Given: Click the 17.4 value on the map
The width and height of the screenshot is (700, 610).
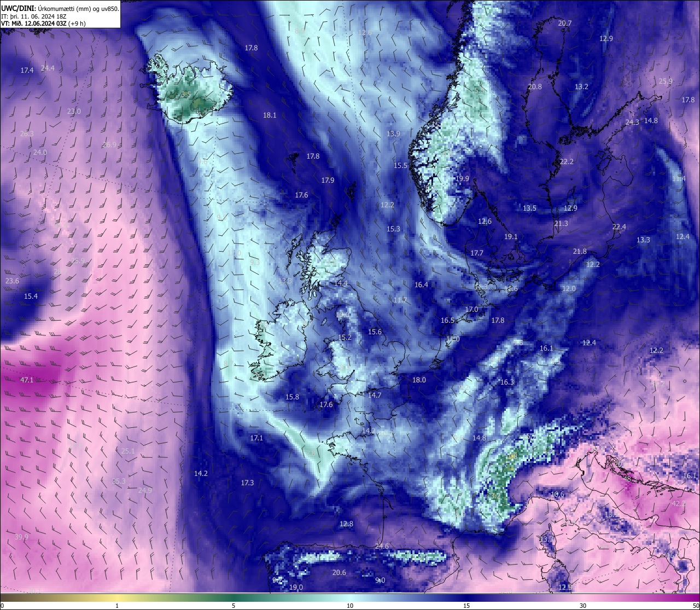Looking at the screenshot, I should [27, 70].
